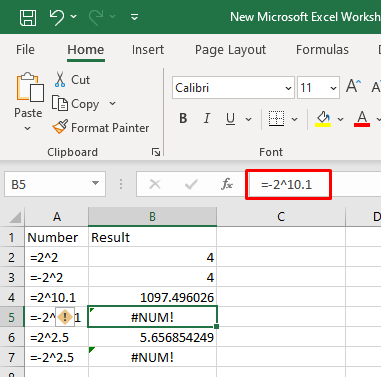Open the Insert Function fx dialog
The width and height of the screenshot is (381, 377).
click(227, 184)
